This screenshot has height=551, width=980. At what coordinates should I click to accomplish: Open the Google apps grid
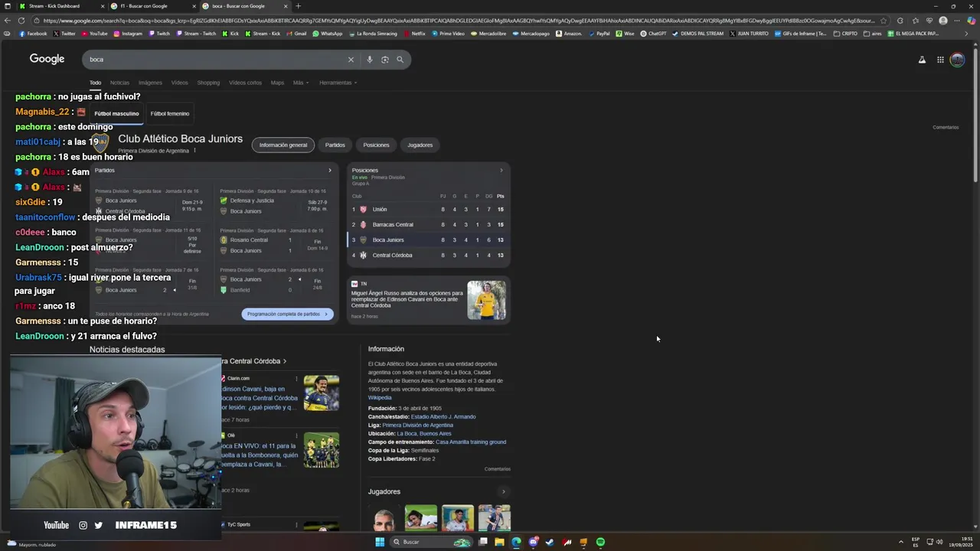pyautogui.click(x=940, y=60)
